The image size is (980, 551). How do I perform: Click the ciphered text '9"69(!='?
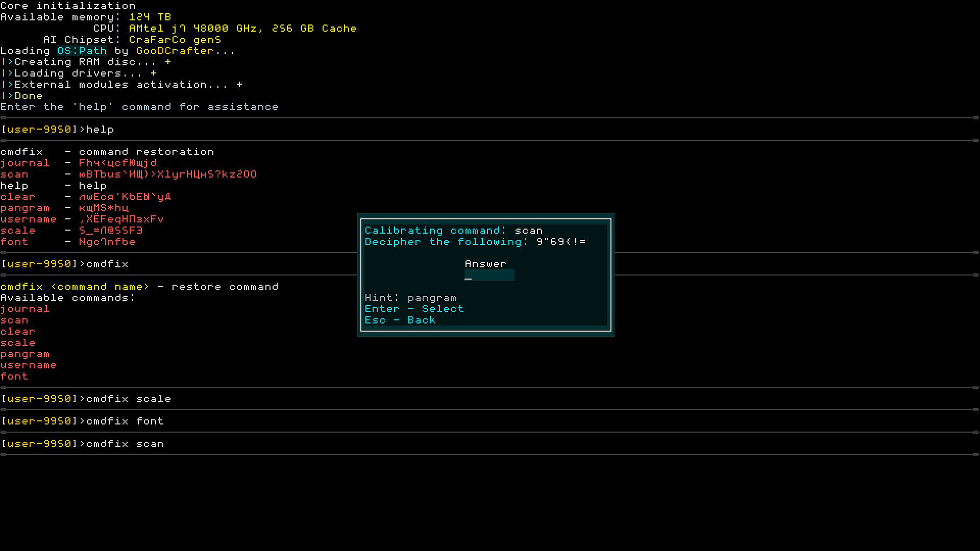[x=561, y=242]
